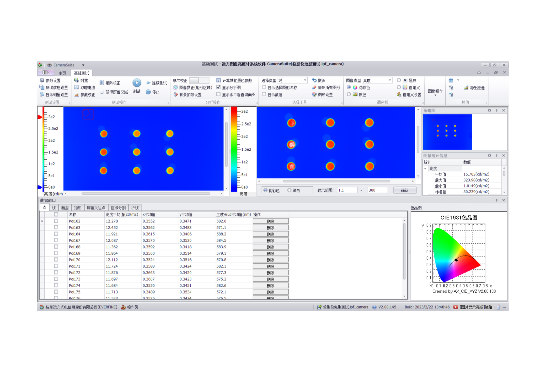540x380 pixels.
Task: Click the folder icon below the ribbon arrow
Action: pyautogui.click(x=148, y=92)
